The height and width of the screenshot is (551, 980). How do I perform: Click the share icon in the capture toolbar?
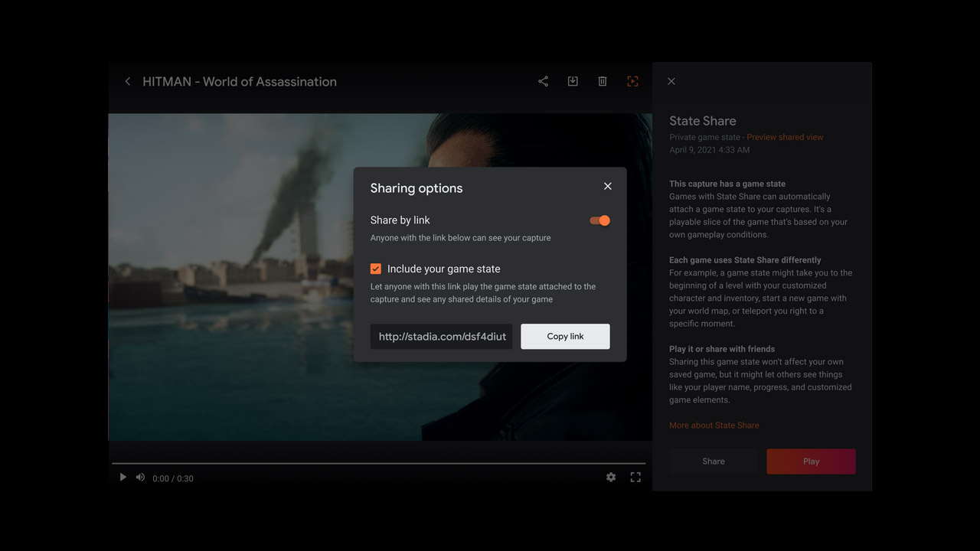pos(543,81)
